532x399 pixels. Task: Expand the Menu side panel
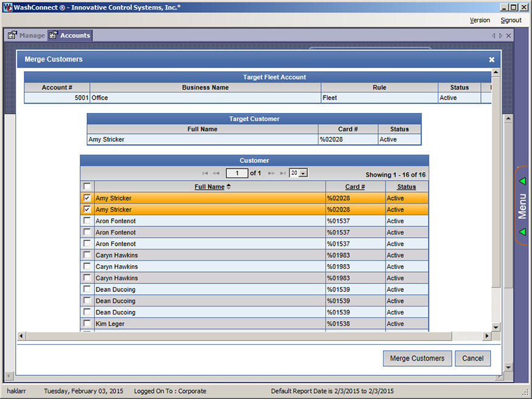pos(522,206)
